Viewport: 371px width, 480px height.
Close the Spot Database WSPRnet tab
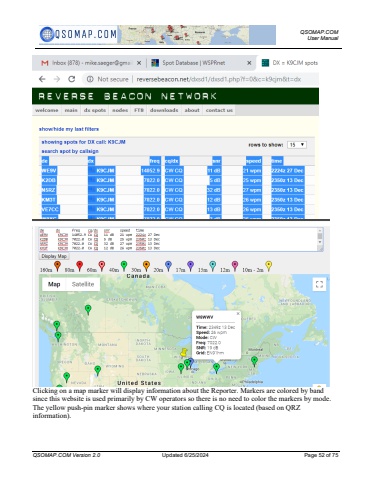tap(249, 63)
